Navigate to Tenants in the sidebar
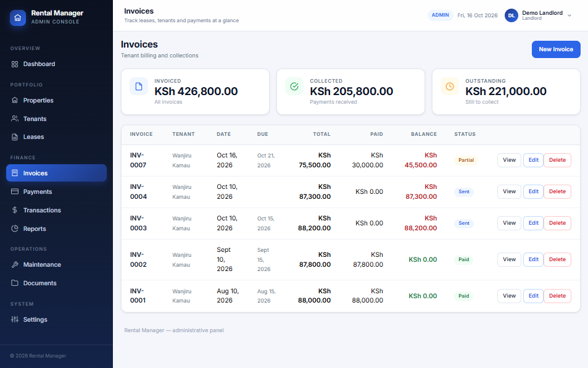 tap(56, 119)
